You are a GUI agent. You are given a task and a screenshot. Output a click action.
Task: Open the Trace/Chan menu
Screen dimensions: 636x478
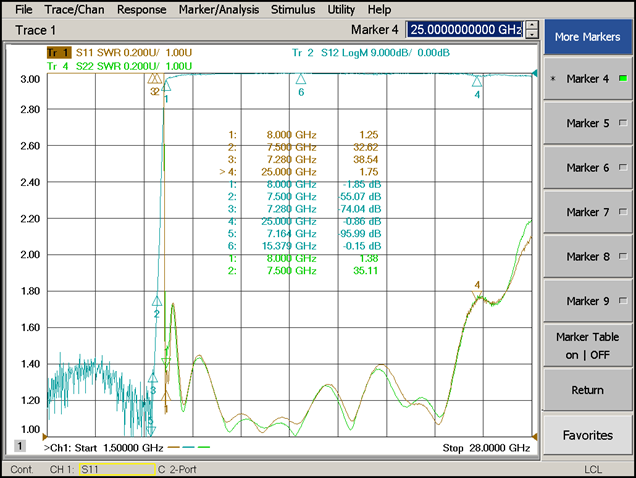click(x=75, y=9)
